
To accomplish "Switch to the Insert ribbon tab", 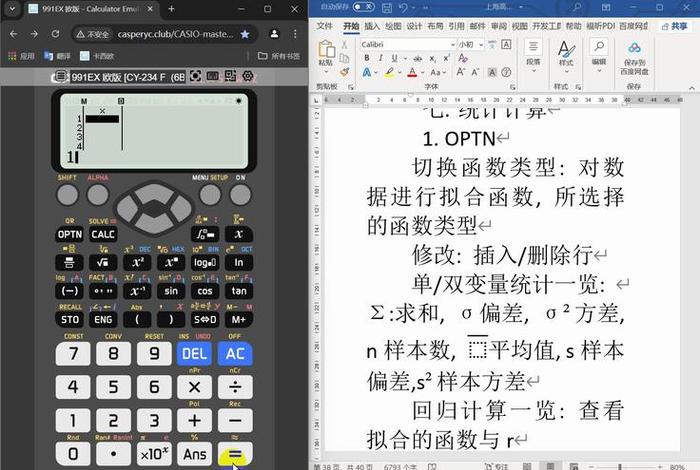I will click(372, 26).
